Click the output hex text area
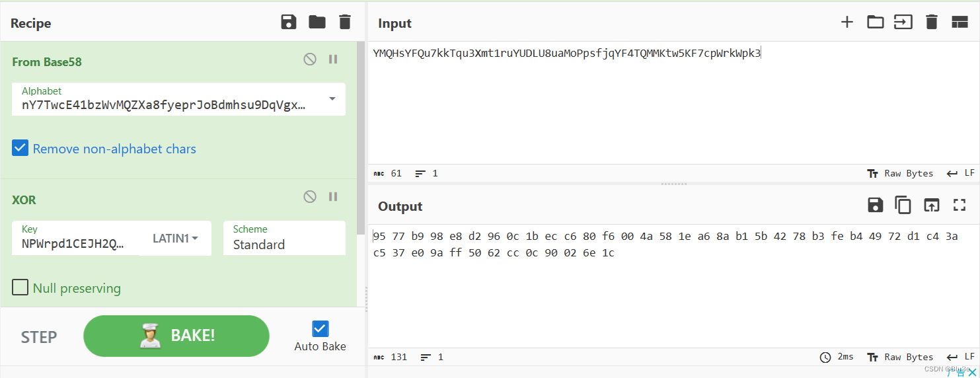 point(673,285)
